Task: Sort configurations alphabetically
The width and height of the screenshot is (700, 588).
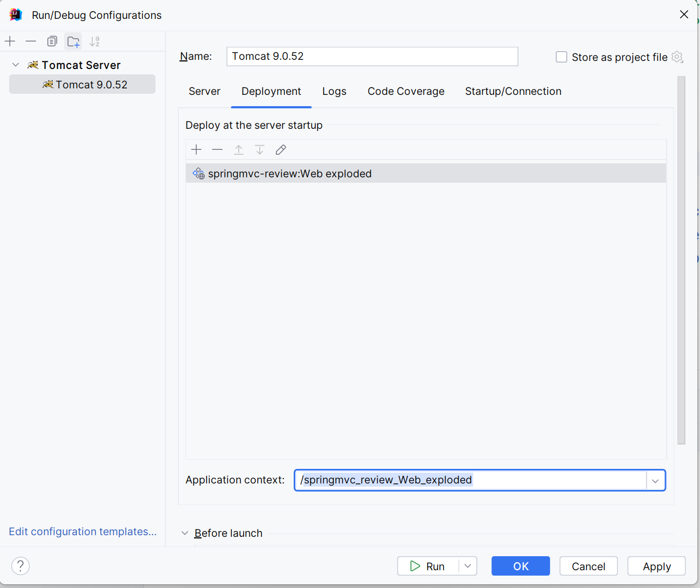Action: click(x=95, y=41)
